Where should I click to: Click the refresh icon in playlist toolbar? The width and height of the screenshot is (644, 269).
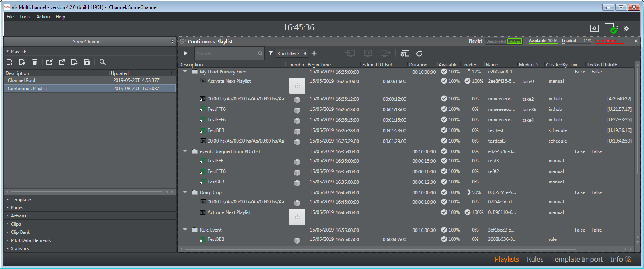click(419, 53)
